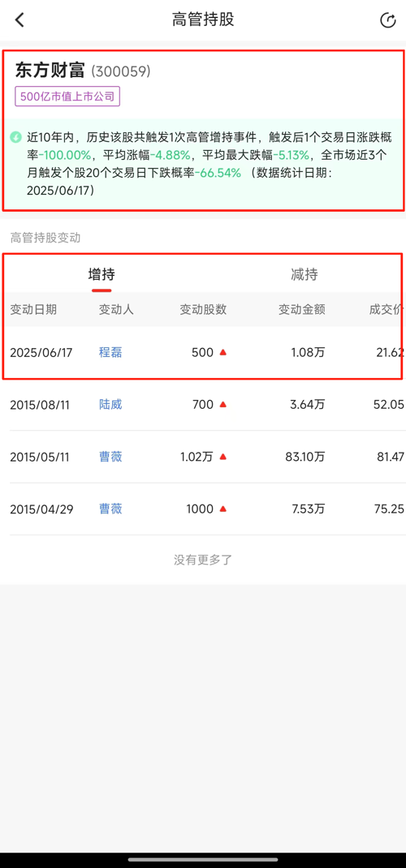
Task: Select the 1.08万 amount cell
Action: [x=309, y=353]
